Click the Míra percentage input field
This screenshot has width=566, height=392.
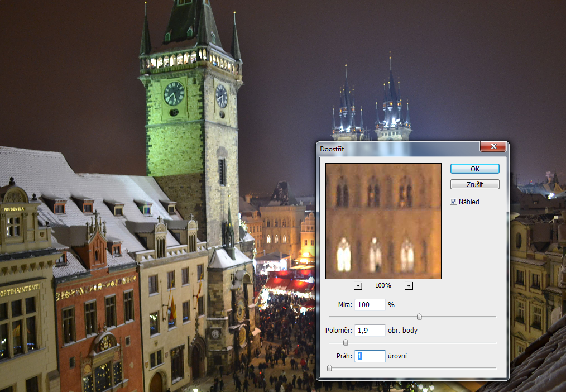click(370, 305)
